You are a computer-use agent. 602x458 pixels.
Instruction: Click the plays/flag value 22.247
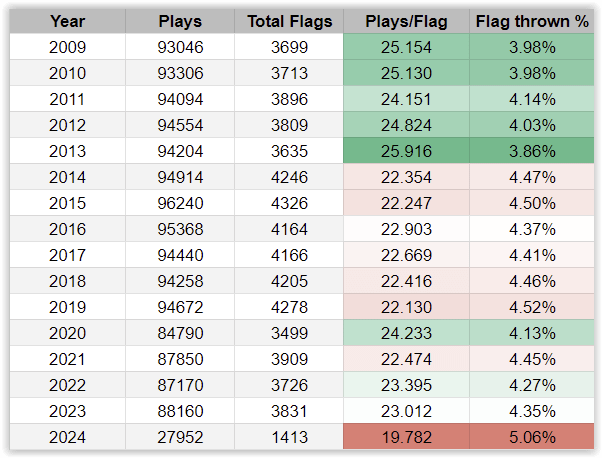coord(406,203)
